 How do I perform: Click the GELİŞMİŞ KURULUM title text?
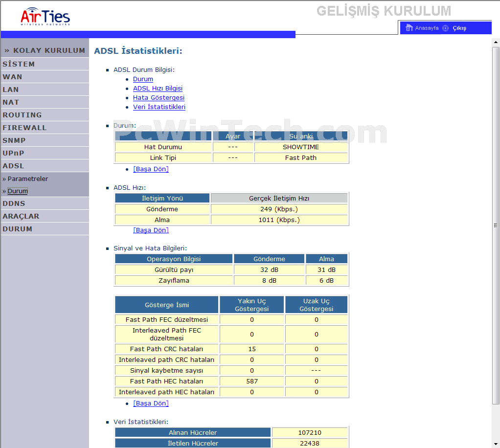tap(384, 11)
